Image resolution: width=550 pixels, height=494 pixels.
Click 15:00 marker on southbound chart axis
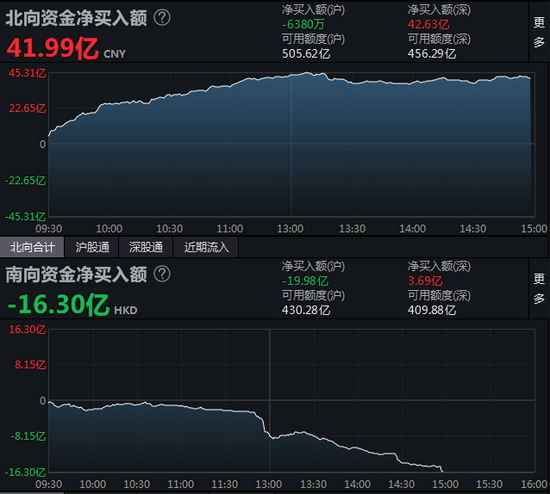(445, 484)
